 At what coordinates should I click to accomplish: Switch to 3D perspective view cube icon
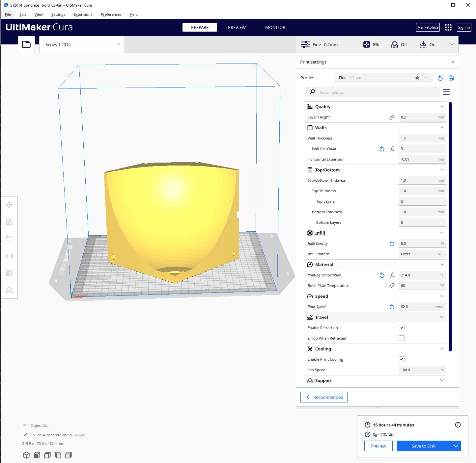pos(26,455)
